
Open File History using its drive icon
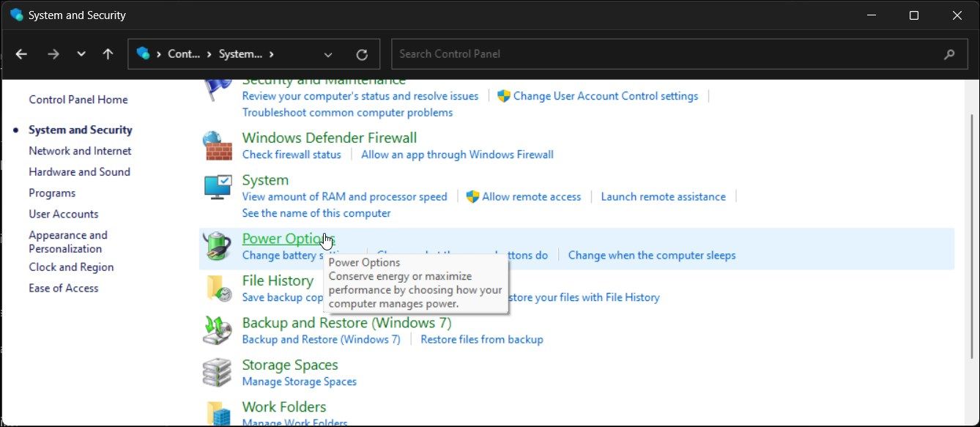click(x=216, y=287)
